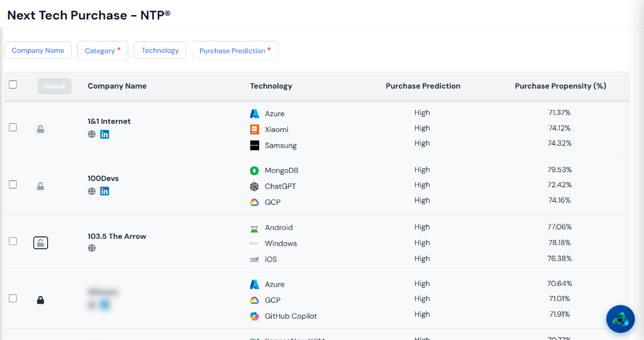
Task: Select the 103.5 The Arrow row checkbox
Action: pyautogui.click(x=13, y=241)
